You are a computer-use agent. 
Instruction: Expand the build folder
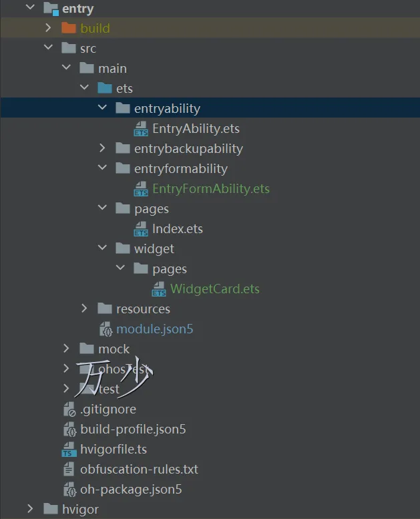[x=48, y=28]
